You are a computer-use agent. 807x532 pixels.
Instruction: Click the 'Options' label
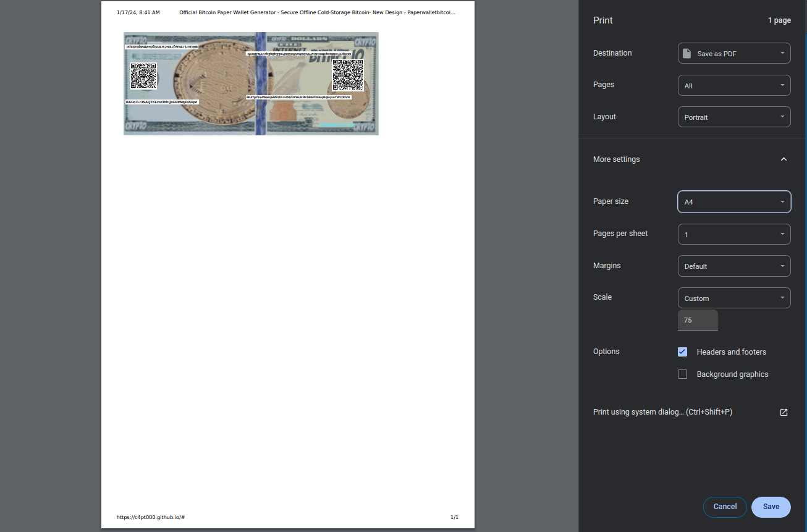pos(606,352)
